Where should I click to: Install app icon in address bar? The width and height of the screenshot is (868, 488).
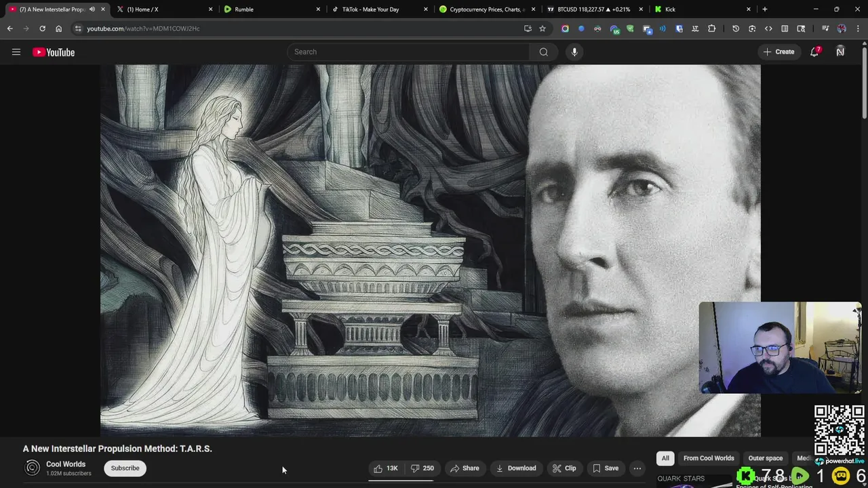pyautogui.click(x=528, y=28)
